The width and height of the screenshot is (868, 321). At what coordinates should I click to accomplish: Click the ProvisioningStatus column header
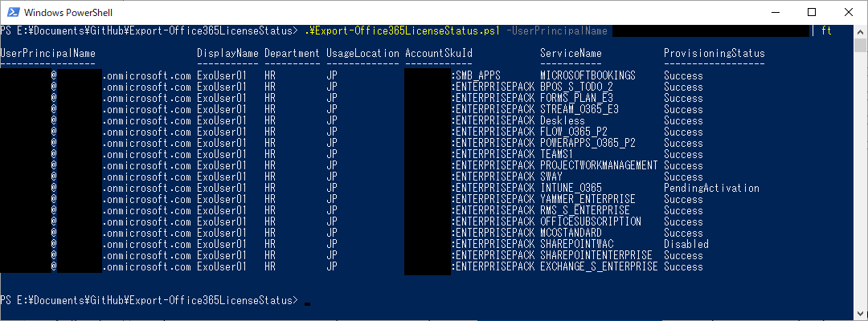tap(714, 54)
